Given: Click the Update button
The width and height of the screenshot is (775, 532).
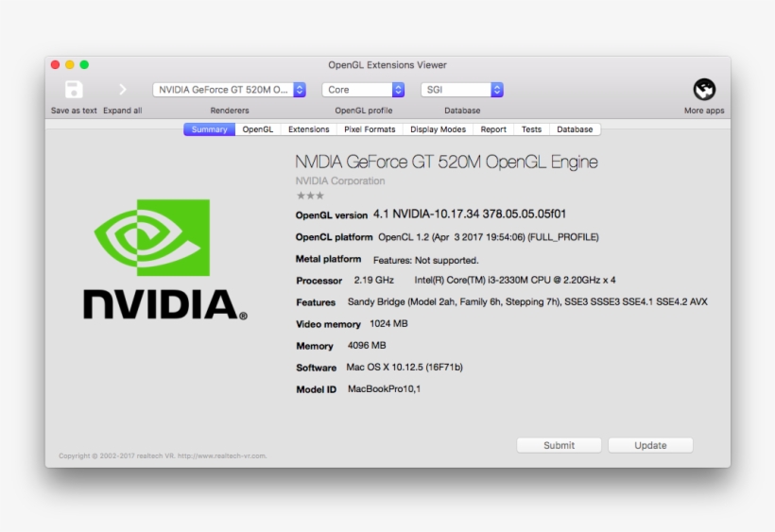Looking at the screenshot, I should pyautogui.click(x=650, y=445).
